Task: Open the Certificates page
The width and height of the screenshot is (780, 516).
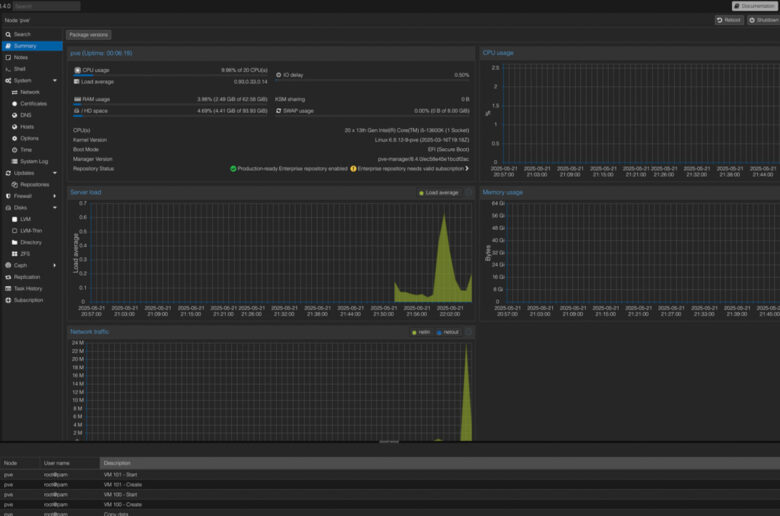Action: click(33, 104)
